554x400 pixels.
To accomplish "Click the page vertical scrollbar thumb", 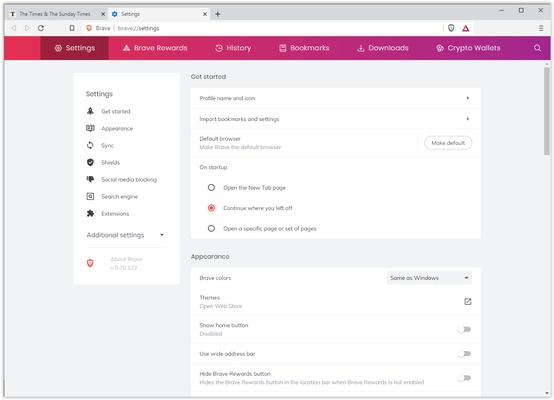I will 547,111.
